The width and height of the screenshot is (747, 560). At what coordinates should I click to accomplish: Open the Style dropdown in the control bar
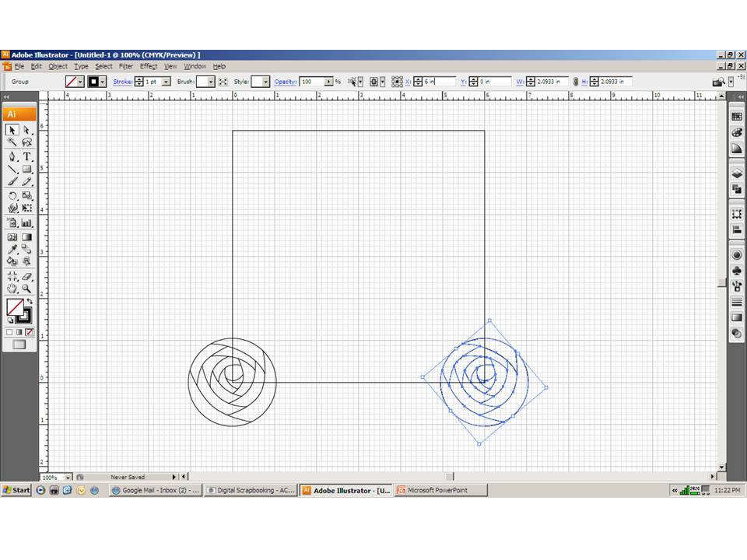click(267, 82)
